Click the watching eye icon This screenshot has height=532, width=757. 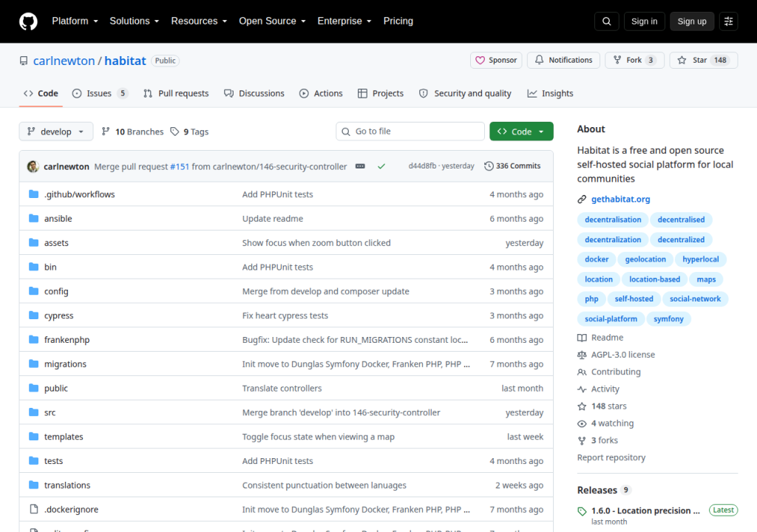click(x=582, y=423)
